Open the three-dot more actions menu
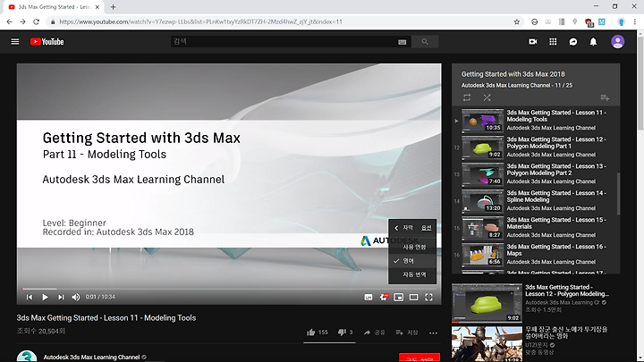The image size is (644, 362). click(x=433, y=333)
